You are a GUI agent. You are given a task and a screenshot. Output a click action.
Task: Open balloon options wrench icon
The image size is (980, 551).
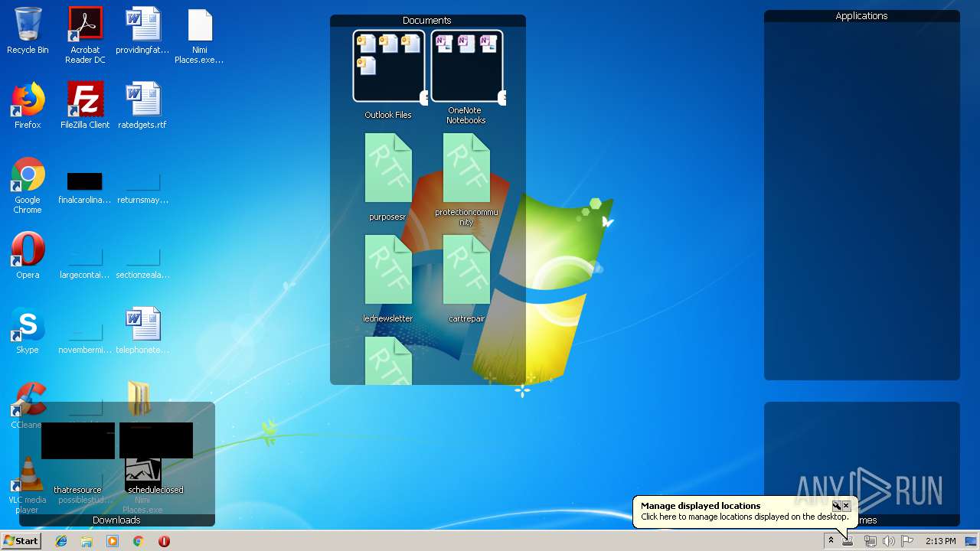pos(837,506)
